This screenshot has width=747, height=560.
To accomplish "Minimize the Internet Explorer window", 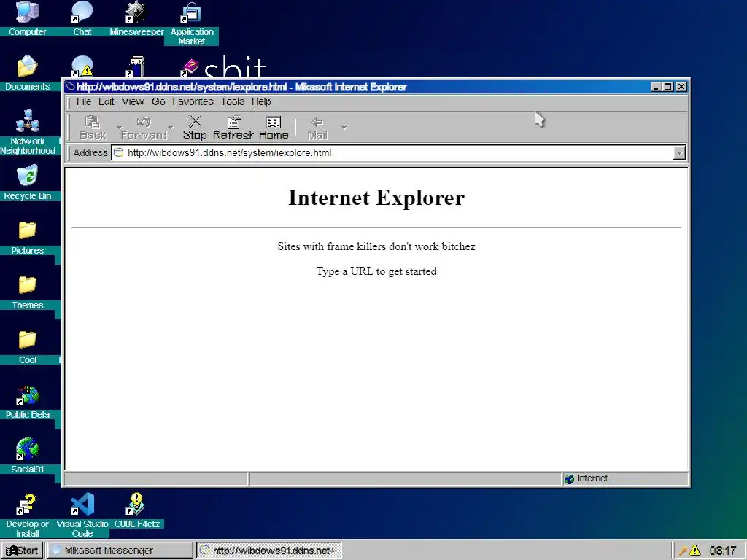I will click(656, 87).
